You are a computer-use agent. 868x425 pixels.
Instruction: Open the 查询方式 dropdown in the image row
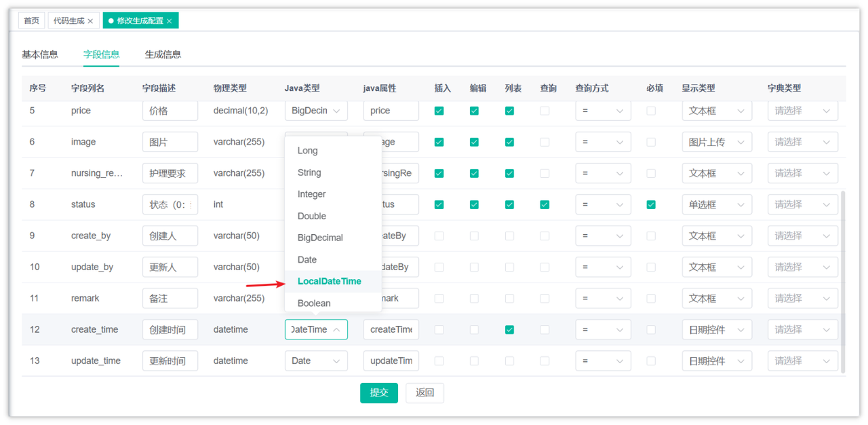[x=603, y=142]
